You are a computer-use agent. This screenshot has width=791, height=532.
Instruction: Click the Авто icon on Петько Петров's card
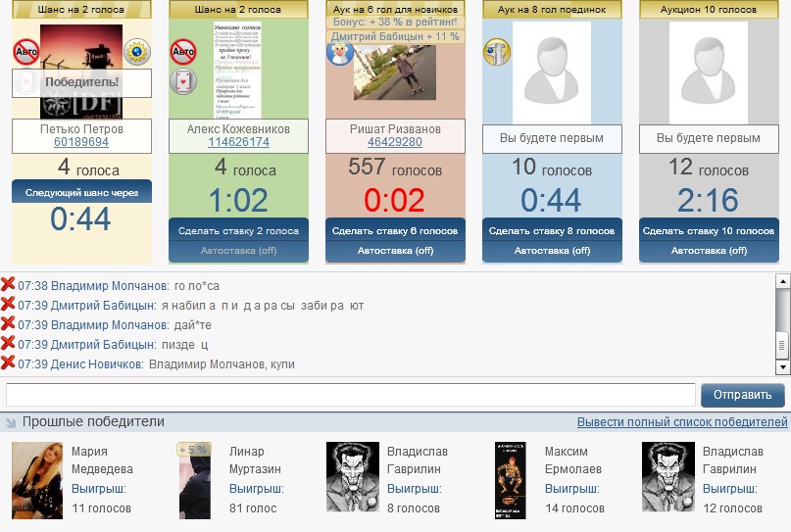tap(26, 51)
